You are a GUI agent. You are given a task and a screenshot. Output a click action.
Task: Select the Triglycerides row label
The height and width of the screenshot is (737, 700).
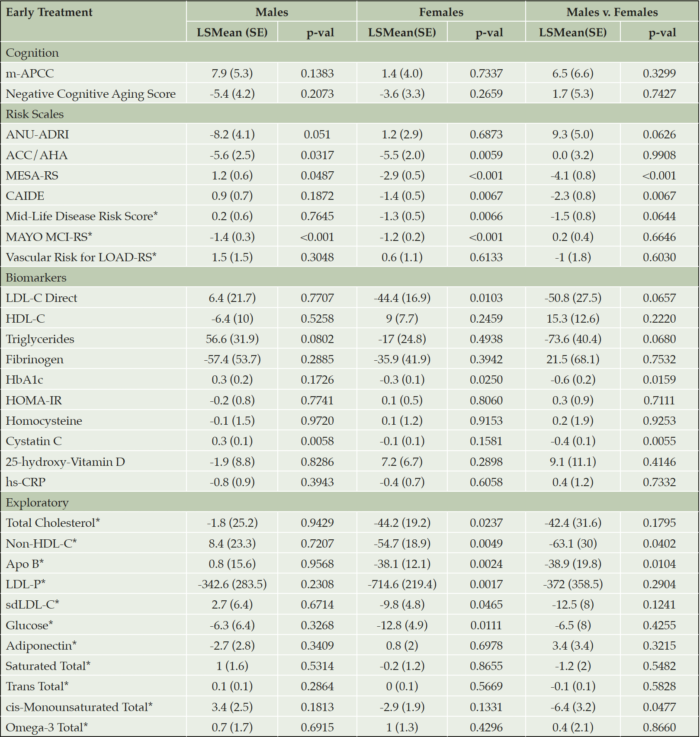[40, 339]
